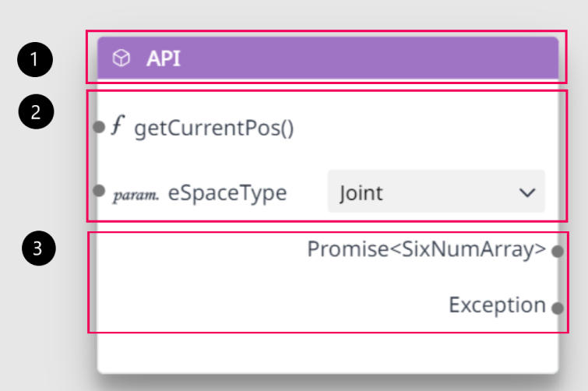
Task: Click the grey canvas background outside the node
Action: [293, 15]
